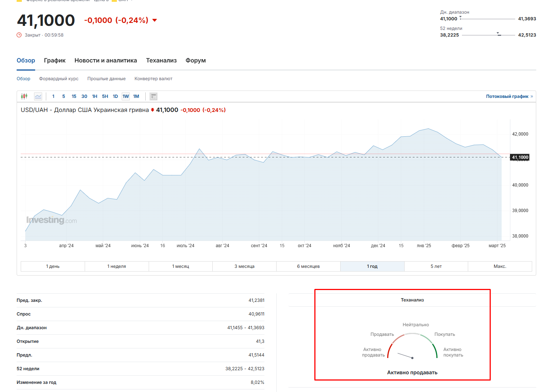Choose the 1 год time range
Screen dimensions: 544x392
[372, 266]
